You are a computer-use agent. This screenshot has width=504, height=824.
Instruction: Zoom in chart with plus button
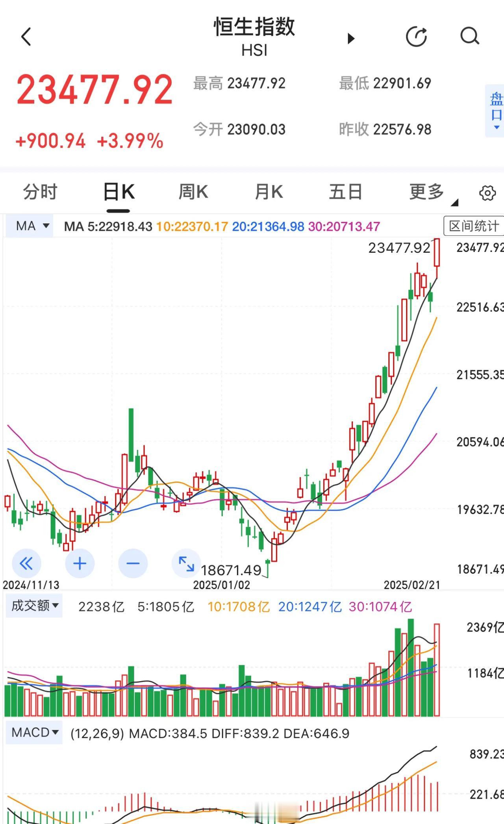point(80,564)
